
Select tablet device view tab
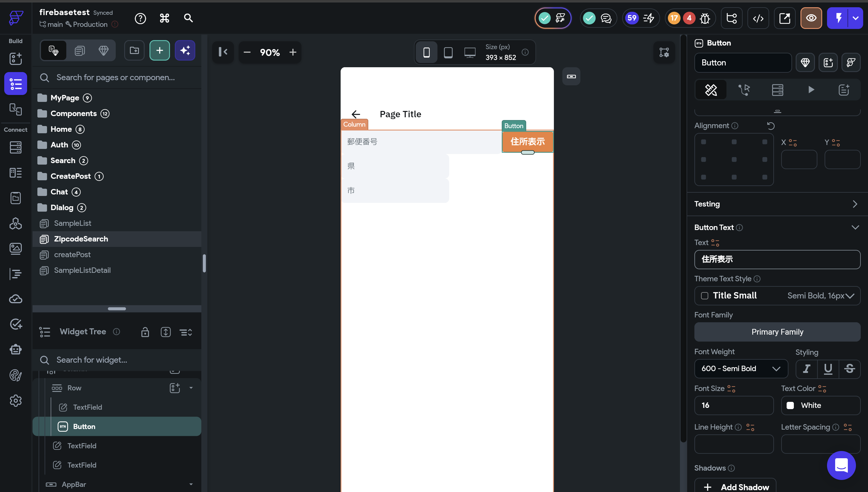click(448, 52)
